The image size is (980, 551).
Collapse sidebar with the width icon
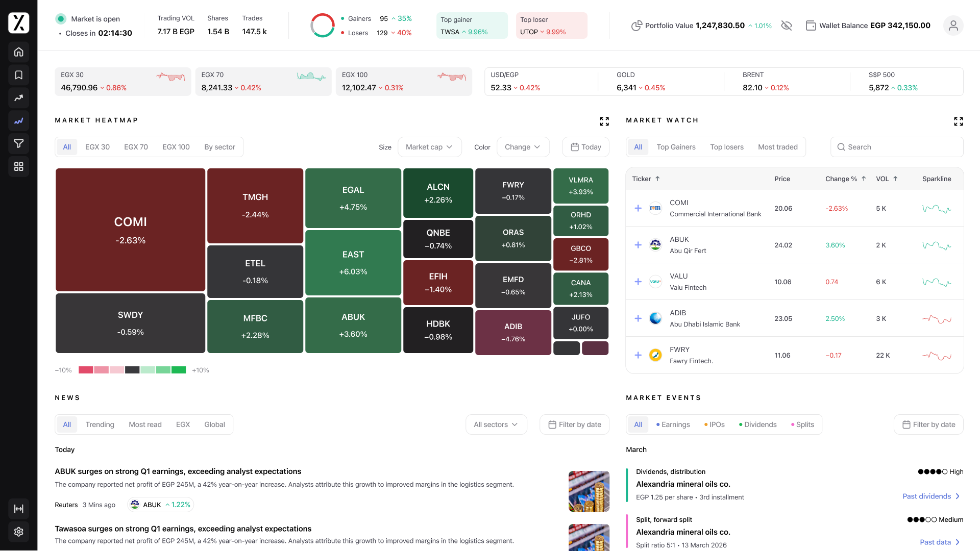[x=19, y=509]
